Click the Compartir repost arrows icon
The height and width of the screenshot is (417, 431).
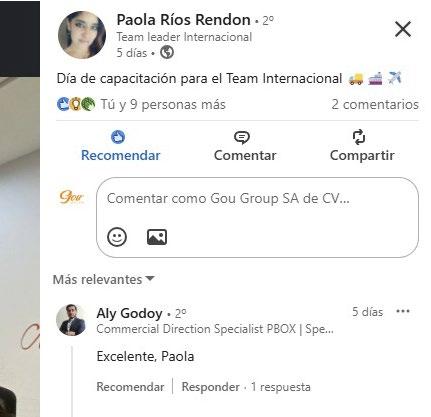point(359,137)
